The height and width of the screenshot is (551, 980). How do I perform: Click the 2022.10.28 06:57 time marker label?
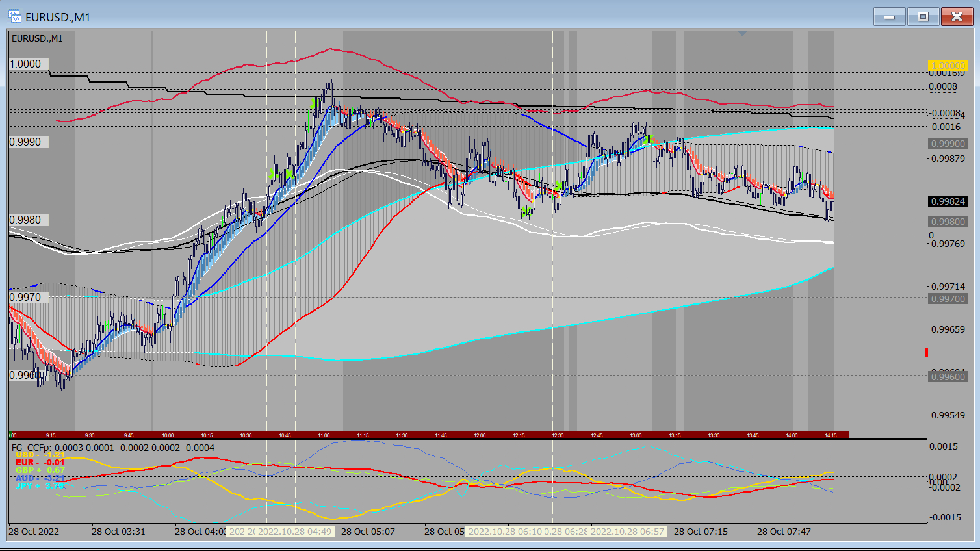[627, 532]
